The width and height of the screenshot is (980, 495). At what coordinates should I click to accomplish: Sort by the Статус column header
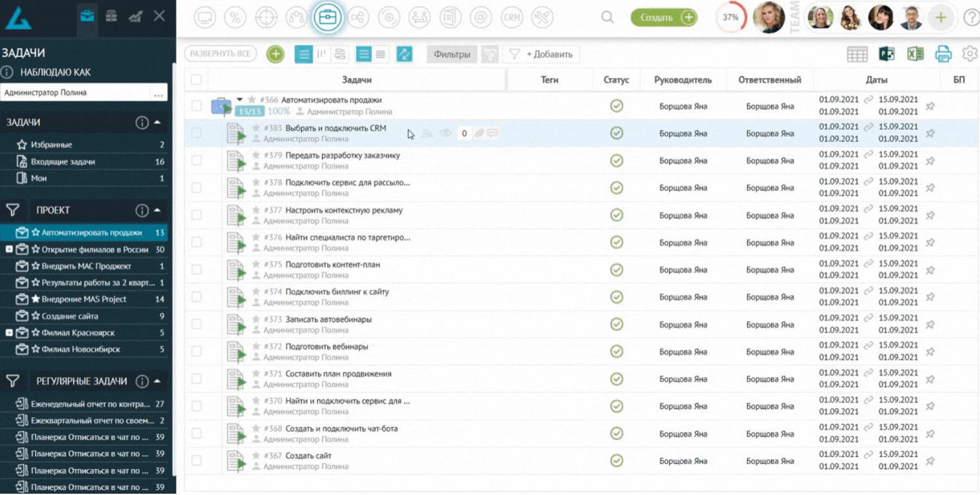[616, 80]
